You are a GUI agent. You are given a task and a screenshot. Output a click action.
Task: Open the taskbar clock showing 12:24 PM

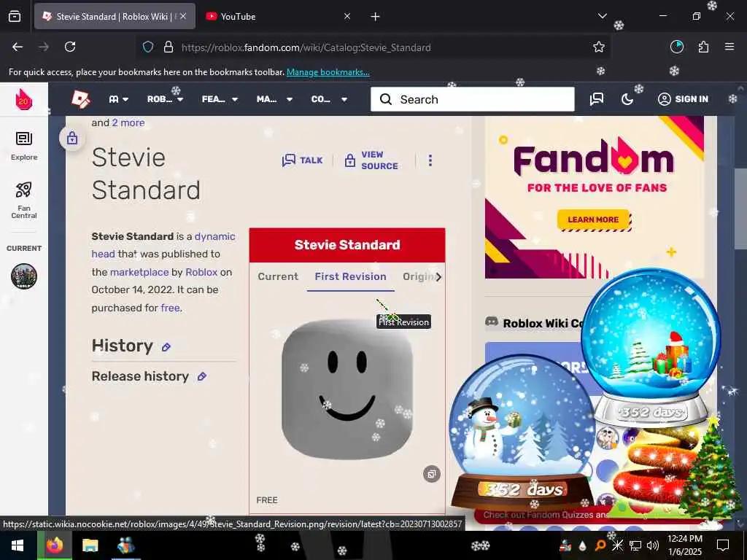(684, 545)
